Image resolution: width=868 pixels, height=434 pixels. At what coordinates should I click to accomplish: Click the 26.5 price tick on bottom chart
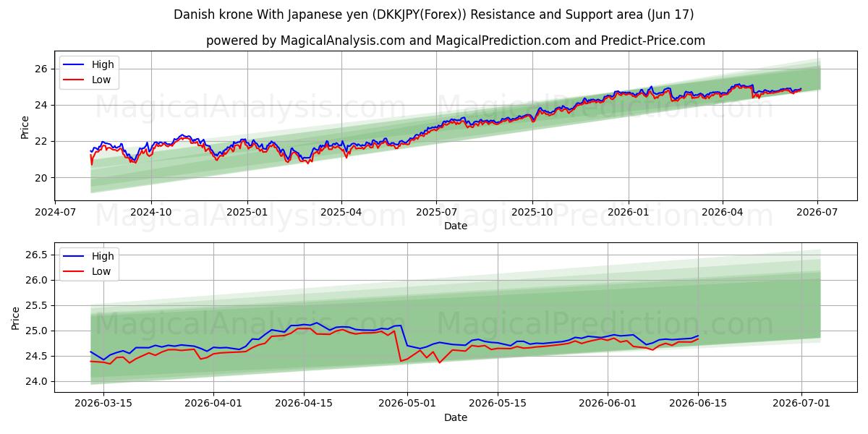[x=37, y=255]
